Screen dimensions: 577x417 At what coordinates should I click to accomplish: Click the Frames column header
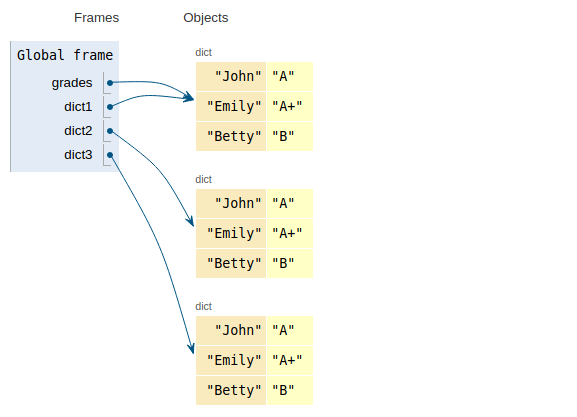coord(96,18)
